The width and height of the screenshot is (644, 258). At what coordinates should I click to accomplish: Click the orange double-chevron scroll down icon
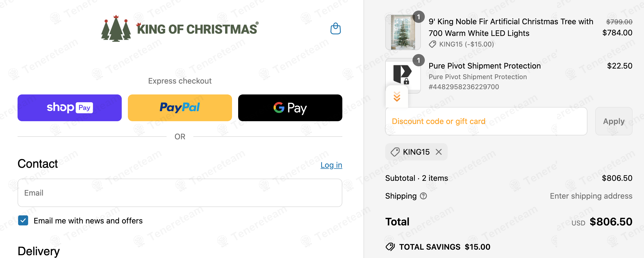coord(397,97)
